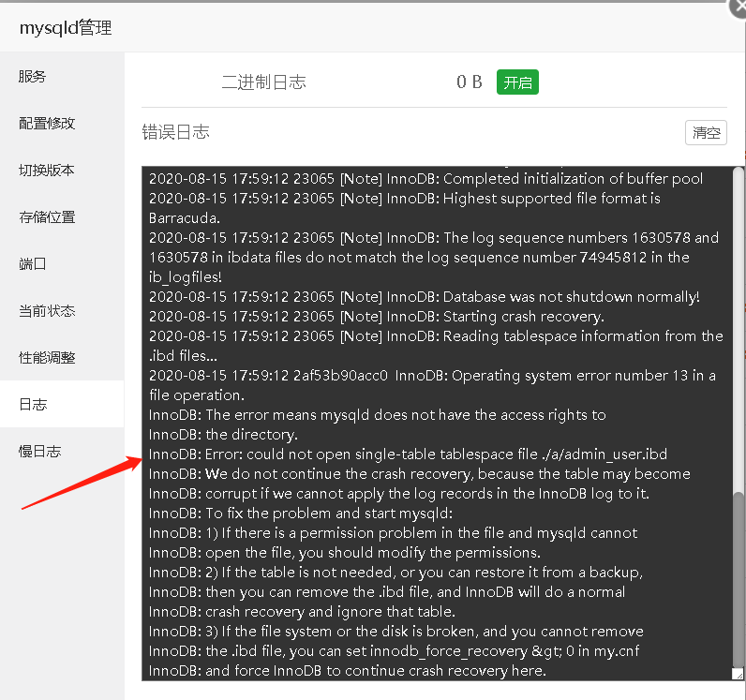Click 'Completed initialization of buffer pool' line
Image resolution: width=746 pixels, height=700 pixels.
425,179
